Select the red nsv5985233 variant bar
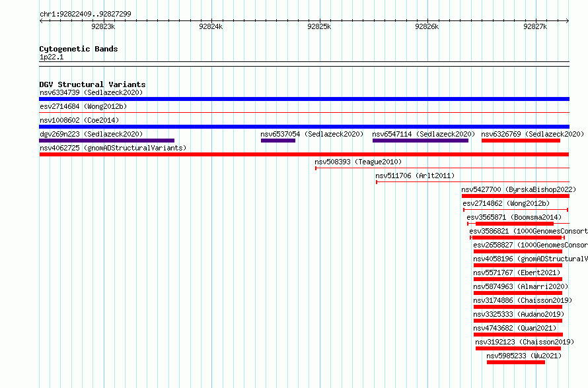Screen dimensions: 588x388 (x=516, y=362)
